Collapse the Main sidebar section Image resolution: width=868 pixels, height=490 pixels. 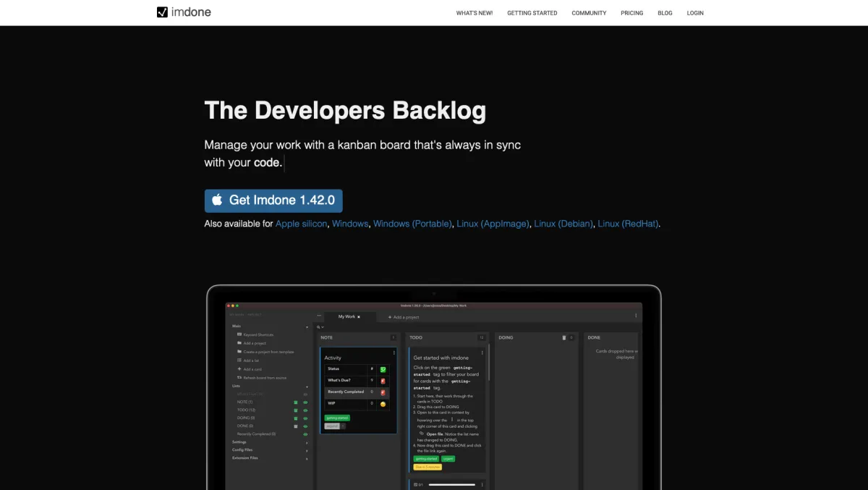pos(307,327)
